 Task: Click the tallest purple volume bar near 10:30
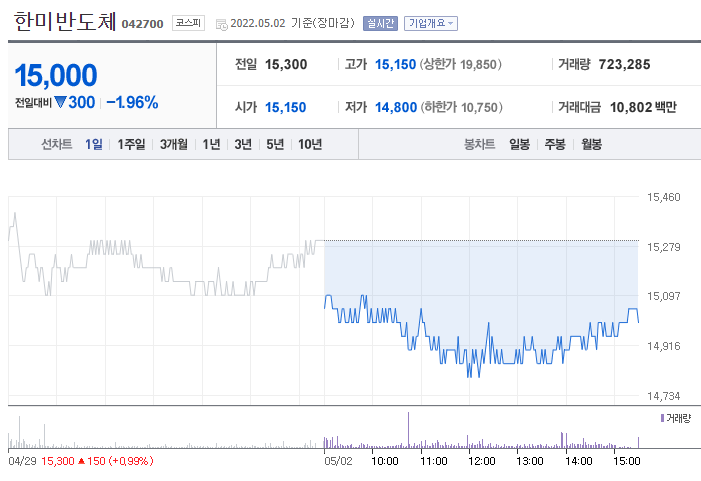[x=408, y=430]
